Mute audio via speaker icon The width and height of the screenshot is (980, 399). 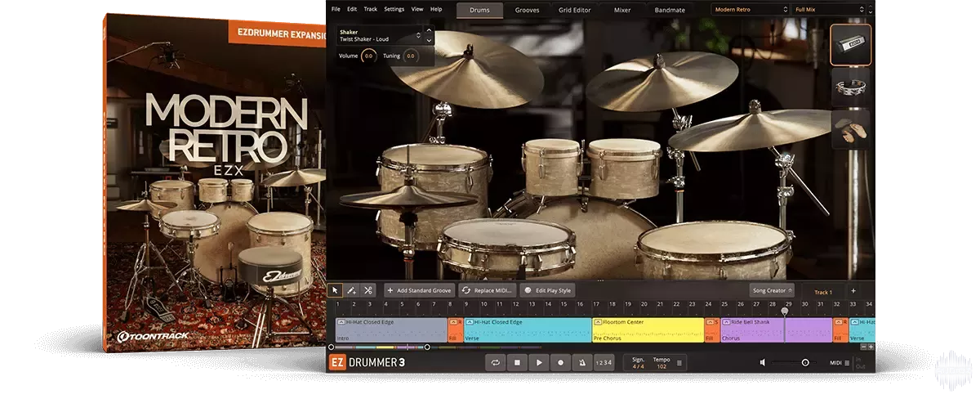click(x=763, y=362)
